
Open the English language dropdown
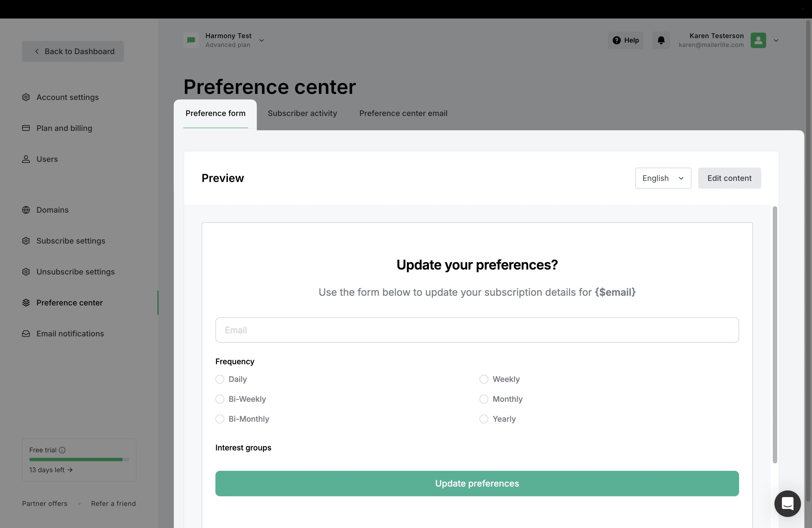[663, 178]
